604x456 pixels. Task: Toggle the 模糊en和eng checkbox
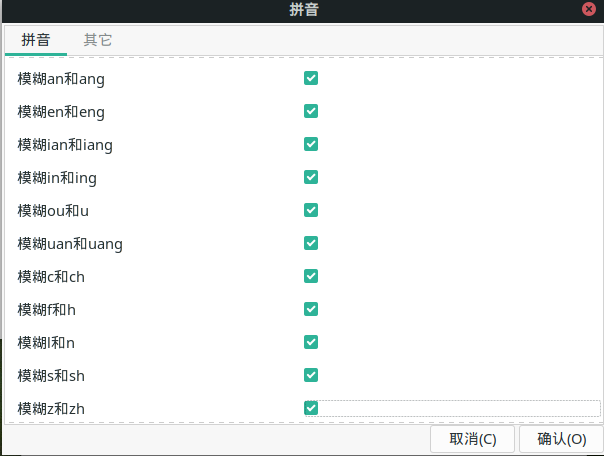coord(311,111)
